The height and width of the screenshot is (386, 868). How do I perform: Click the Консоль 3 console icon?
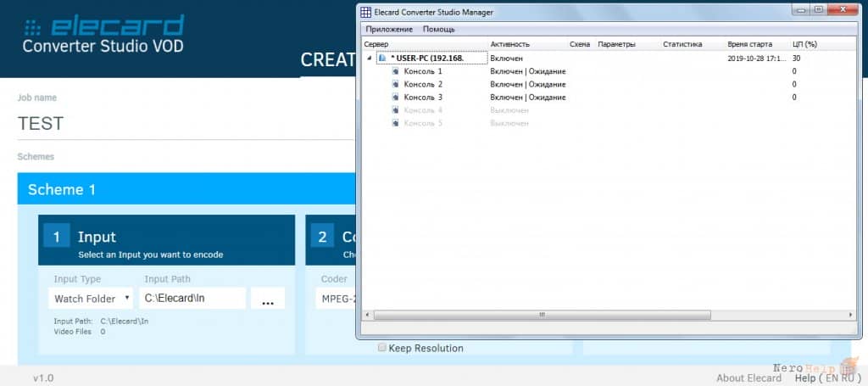point(395,97)
